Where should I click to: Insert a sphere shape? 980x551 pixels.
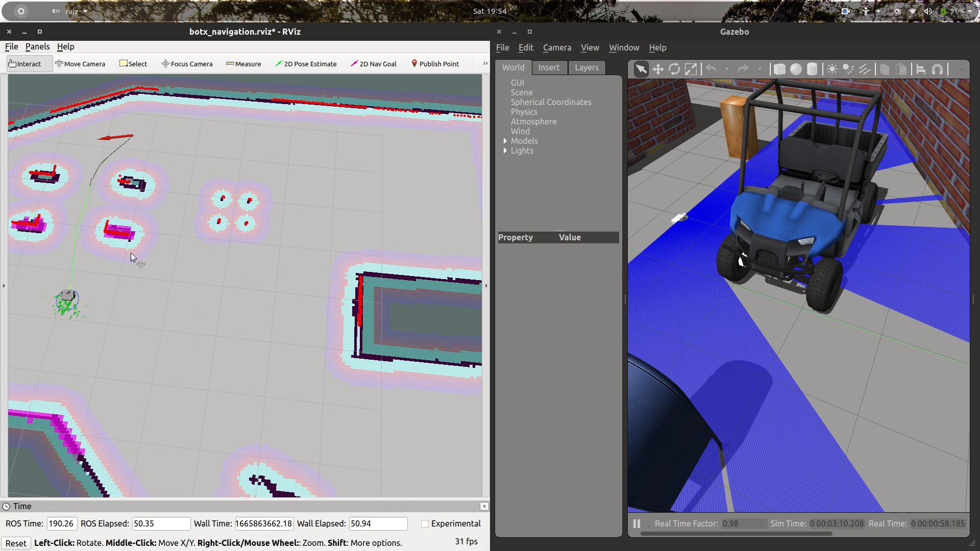tap(796, 69)
